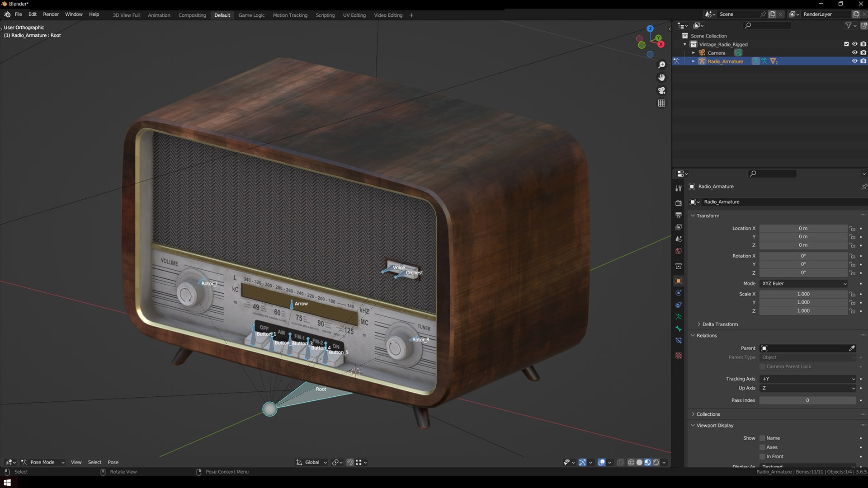The height and width of the screenshot is (488, 868).
Task: Switch to the UV Editing workspace tab
Action: tap(354, 15)
